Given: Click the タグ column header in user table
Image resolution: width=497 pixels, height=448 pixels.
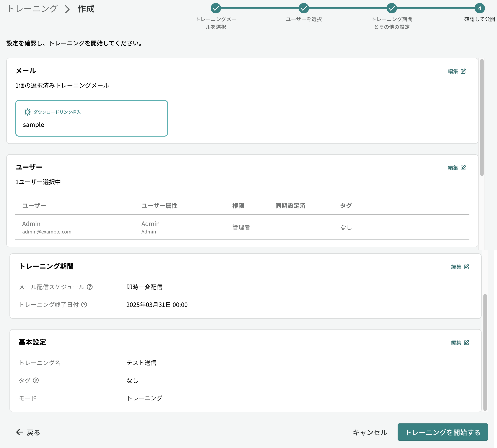Looking at the screenshot, I should point(346,206).
